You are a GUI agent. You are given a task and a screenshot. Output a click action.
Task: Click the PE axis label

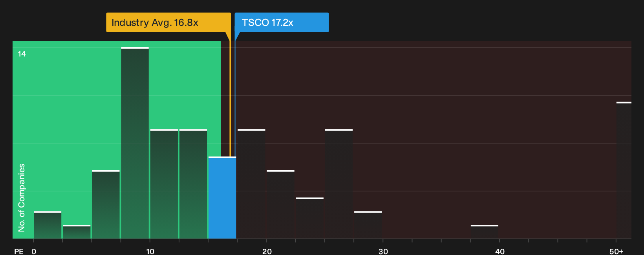19,251
